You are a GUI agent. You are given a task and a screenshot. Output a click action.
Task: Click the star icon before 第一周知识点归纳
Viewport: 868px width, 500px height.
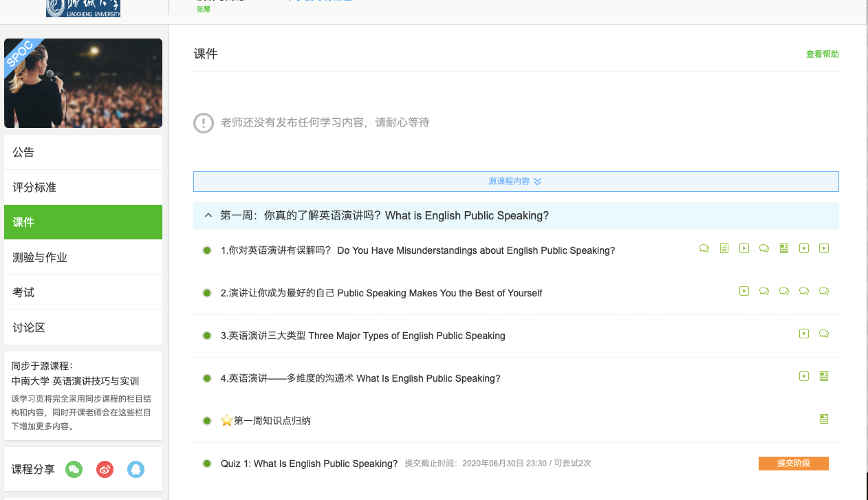pyautogui.click(x=227, y=420)
